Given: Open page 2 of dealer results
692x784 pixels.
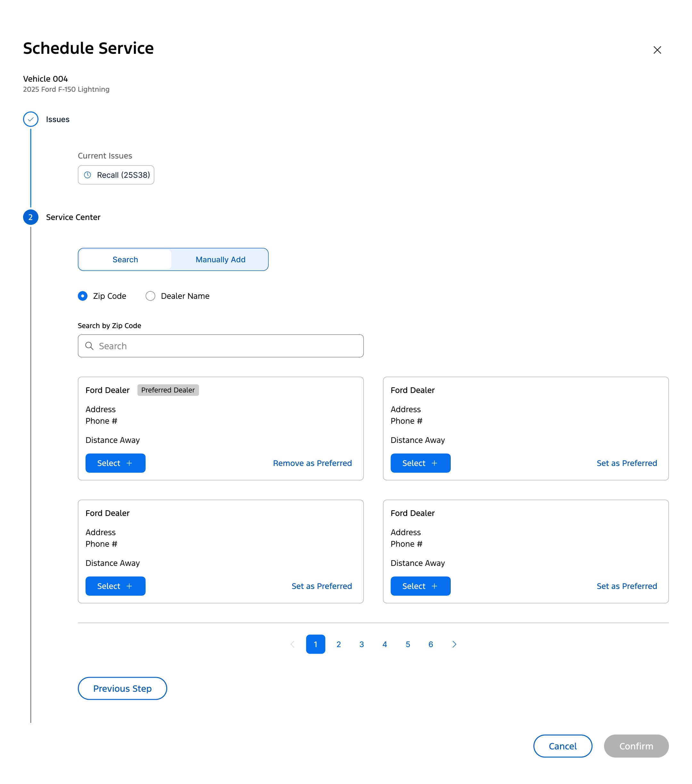Looking at the screenshot, I should tap(338, 644).
